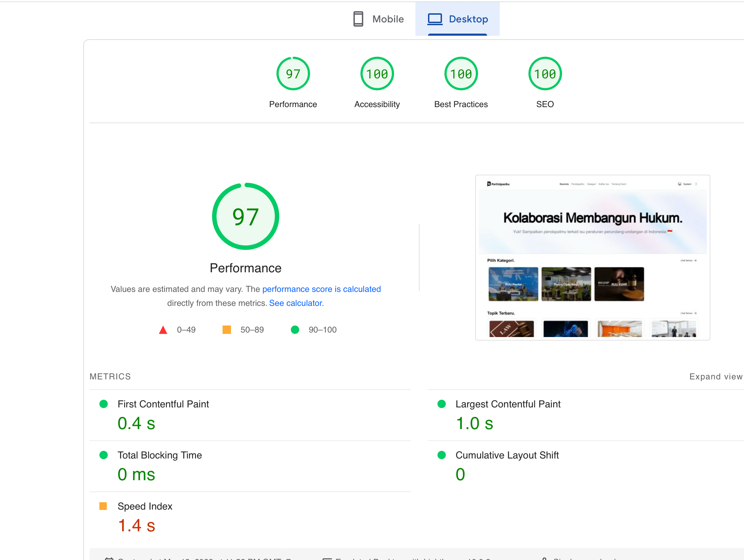The image size is (744, 560).
Task: Click the SEO 100 score gauge
Action: pos(545,74)
